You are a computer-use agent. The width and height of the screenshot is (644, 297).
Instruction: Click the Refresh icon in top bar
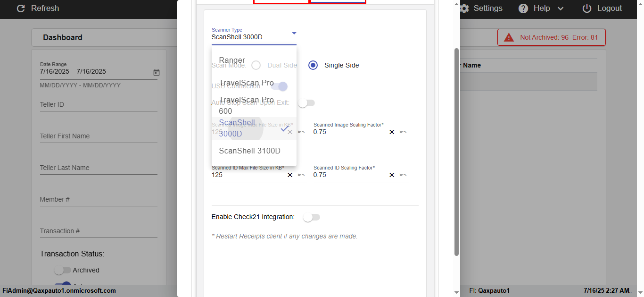(x=21, y=8)
